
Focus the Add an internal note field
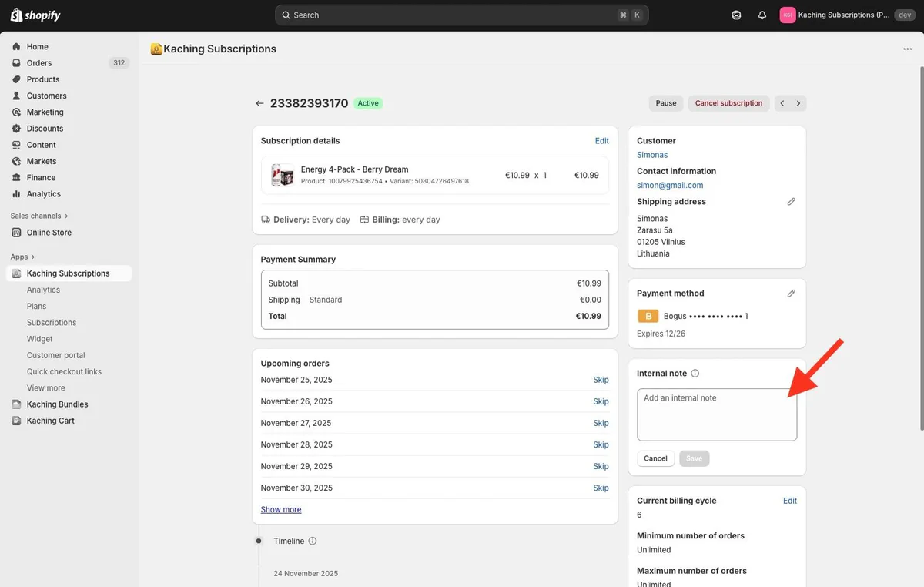[717, 414]
